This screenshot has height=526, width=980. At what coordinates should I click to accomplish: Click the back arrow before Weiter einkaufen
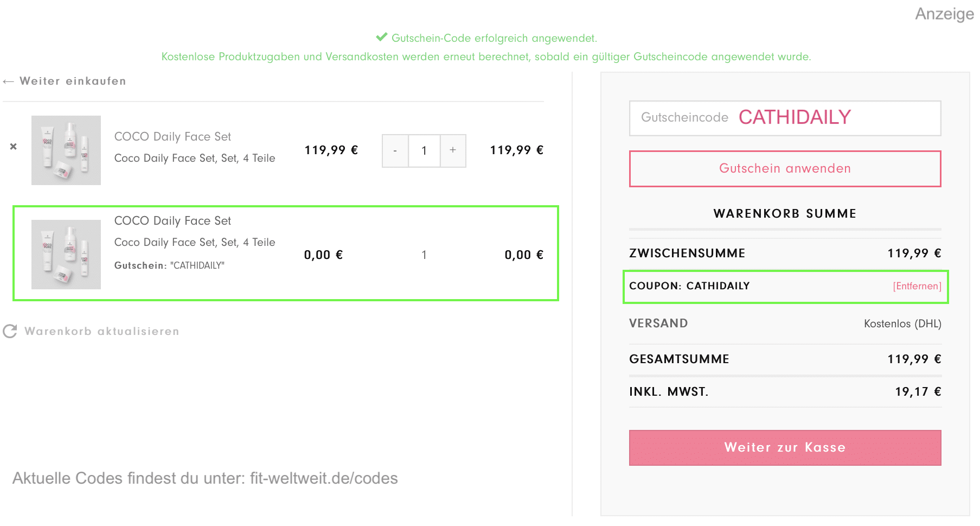8,81
